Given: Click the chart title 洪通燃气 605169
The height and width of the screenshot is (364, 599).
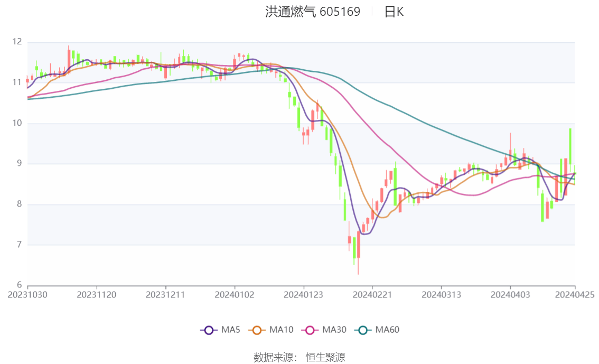Looking at the screenshot, I should 313,12.
